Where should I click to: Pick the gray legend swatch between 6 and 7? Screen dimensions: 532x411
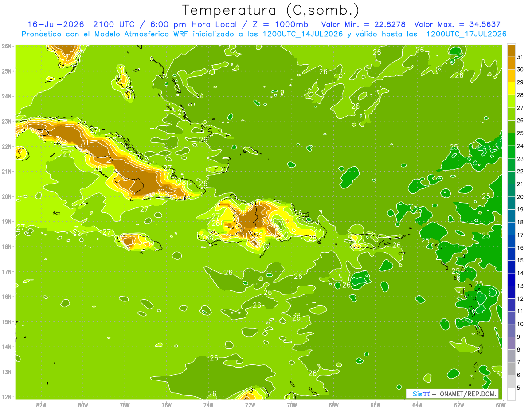click(511, 368)
